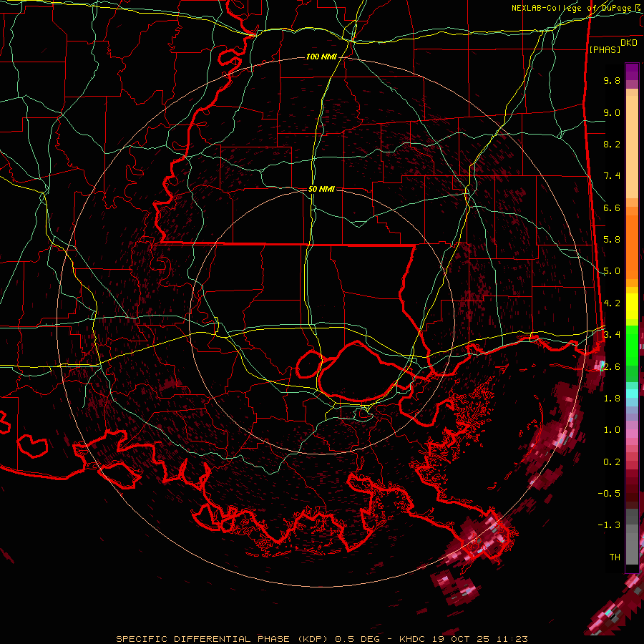The height and width of the screenshot is (644, 644).
Task: Click the 0.5 DEG elevation text
Action: [359, 639]
